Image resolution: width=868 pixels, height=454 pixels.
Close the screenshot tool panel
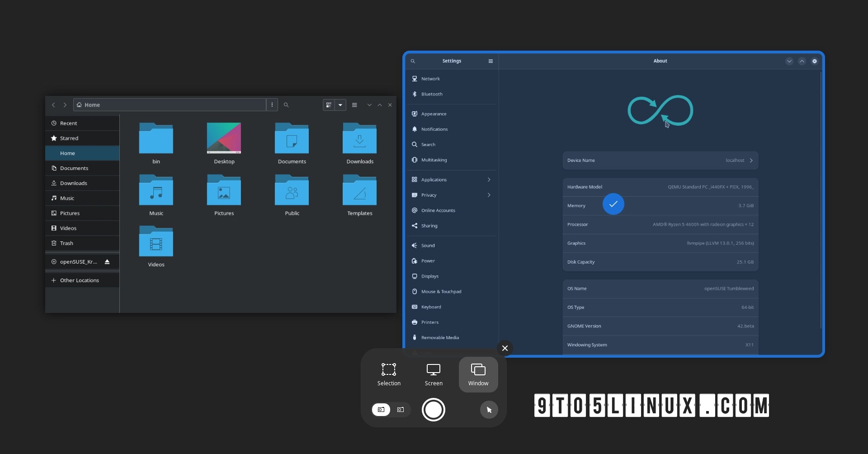pos(505,348)
